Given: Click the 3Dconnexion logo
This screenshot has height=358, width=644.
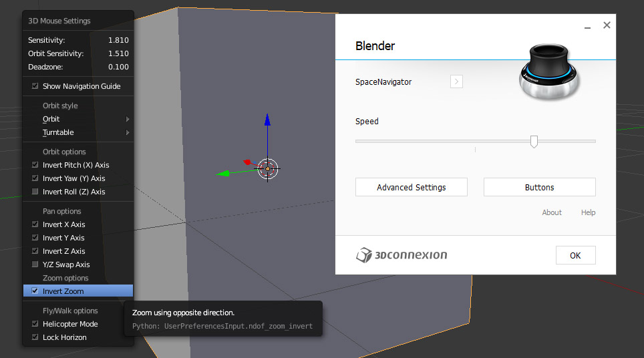Looking at the screenshot, I should [x=401, y=255].
